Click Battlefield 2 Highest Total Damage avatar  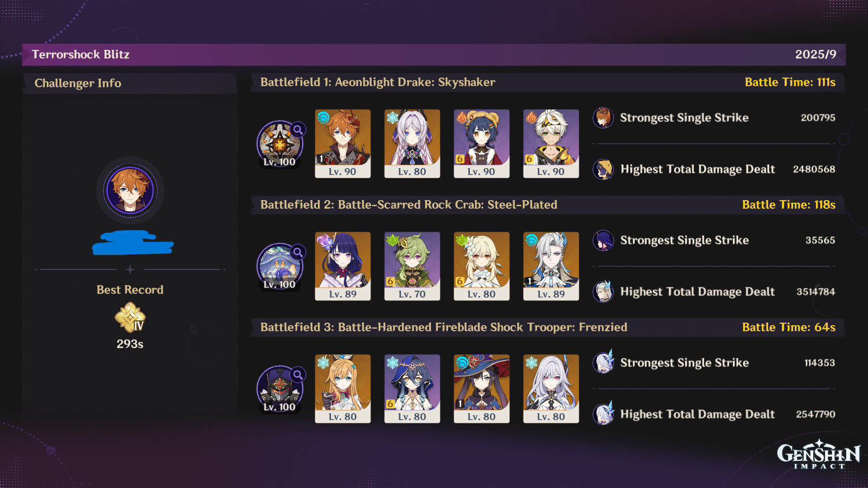coord(603,292)
